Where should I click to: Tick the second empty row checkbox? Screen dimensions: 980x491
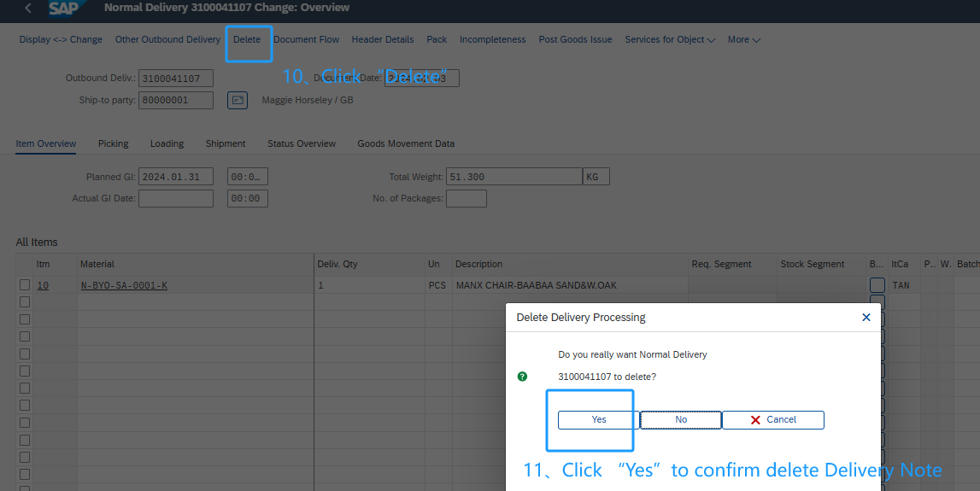25,319
